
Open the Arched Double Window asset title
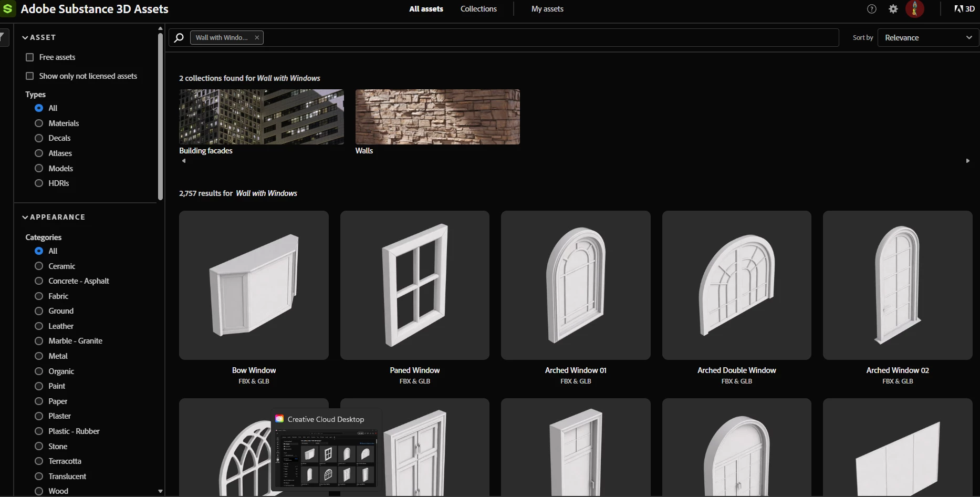point(737,370)
